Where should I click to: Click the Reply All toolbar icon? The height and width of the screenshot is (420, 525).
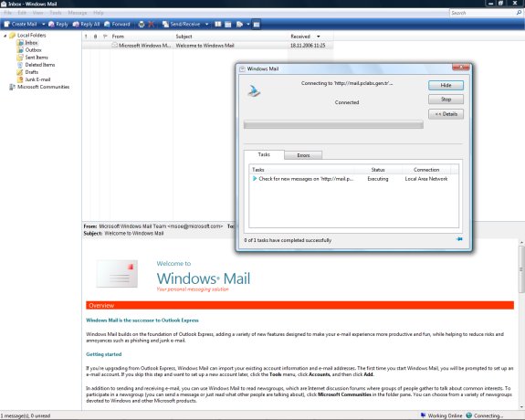[86, 24]
